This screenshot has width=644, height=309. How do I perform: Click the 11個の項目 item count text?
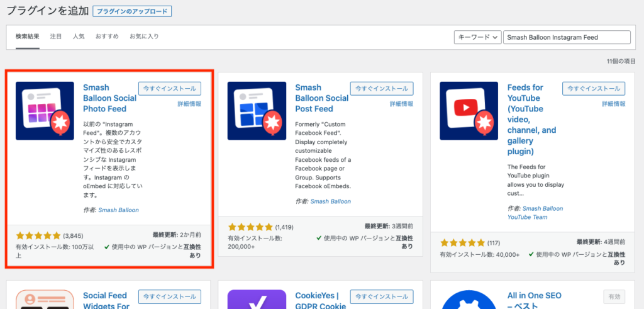pyautogui.click(x=621, y=61)
